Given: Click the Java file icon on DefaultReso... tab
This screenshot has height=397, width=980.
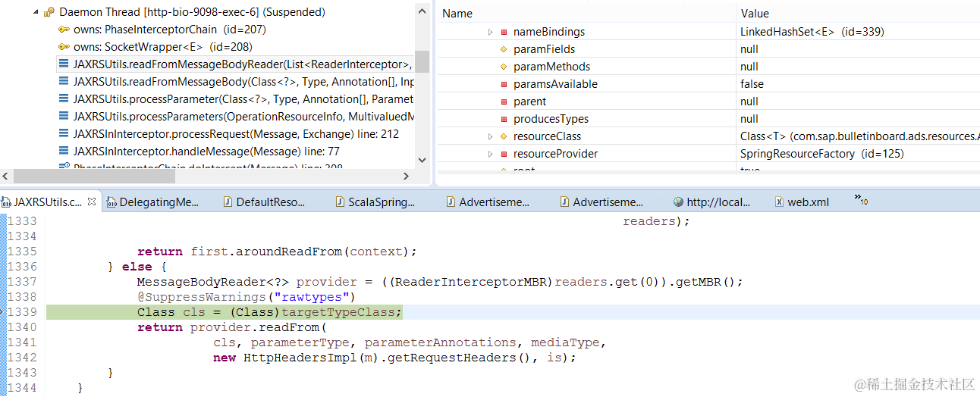Looking at the screenshot, I should 228,202.
